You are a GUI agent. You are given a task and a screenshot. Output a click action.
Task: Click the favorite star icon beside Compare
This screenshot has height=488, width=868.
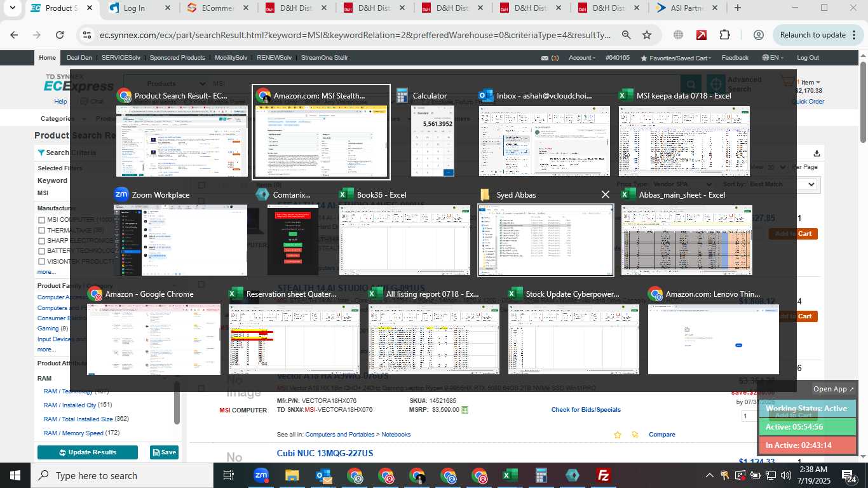[x=618, y=435]
